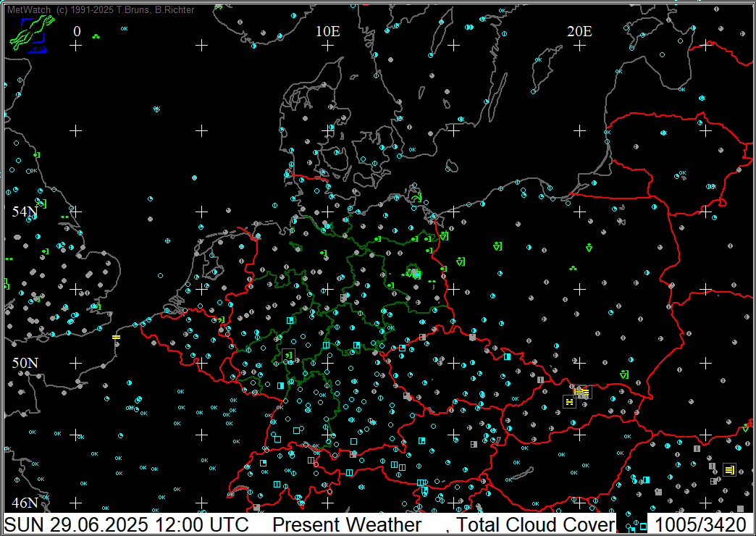Click the green MetWatch frog logo
Image resolution: width=756 pixels, height=536 pixels.
coord(31,34)
